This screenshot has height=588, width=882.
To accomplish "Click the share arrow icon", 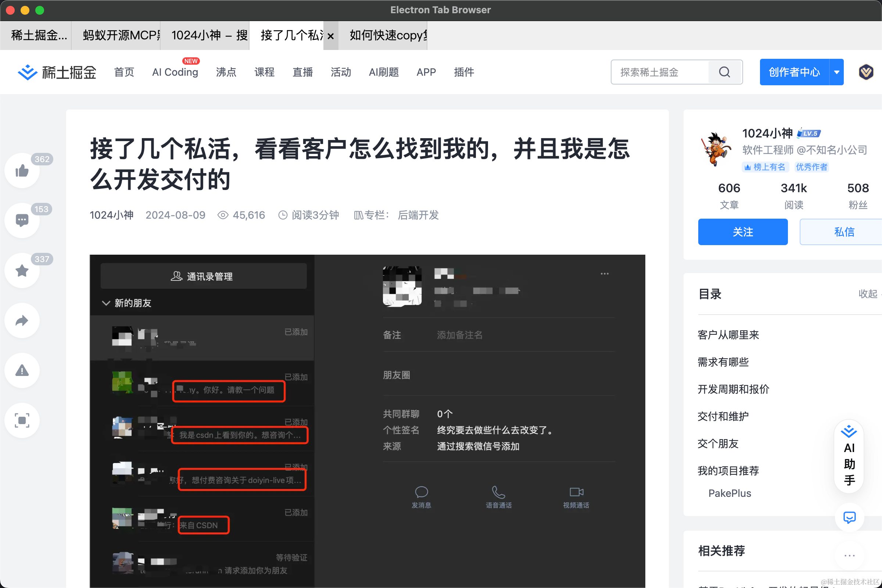I will 22,320.
